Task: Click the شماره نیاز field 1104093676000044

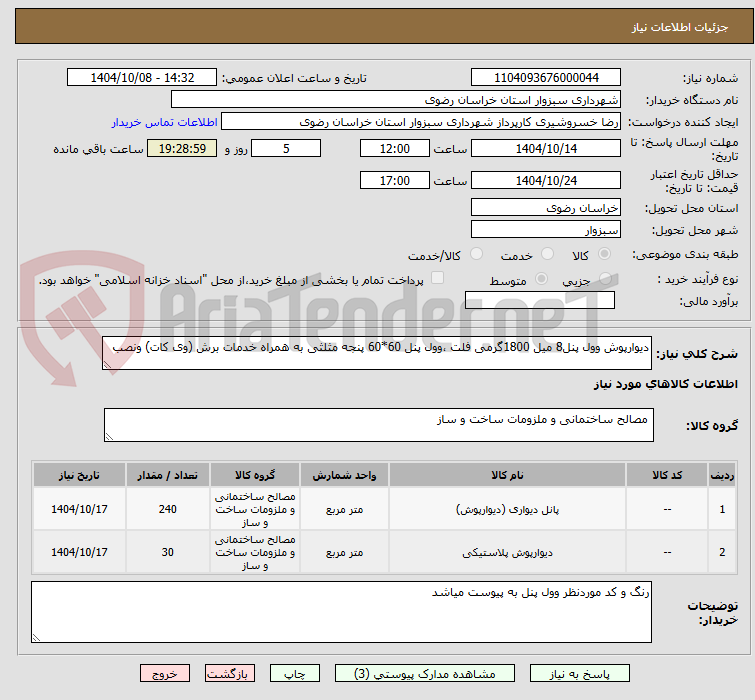Action: point(546,78)
